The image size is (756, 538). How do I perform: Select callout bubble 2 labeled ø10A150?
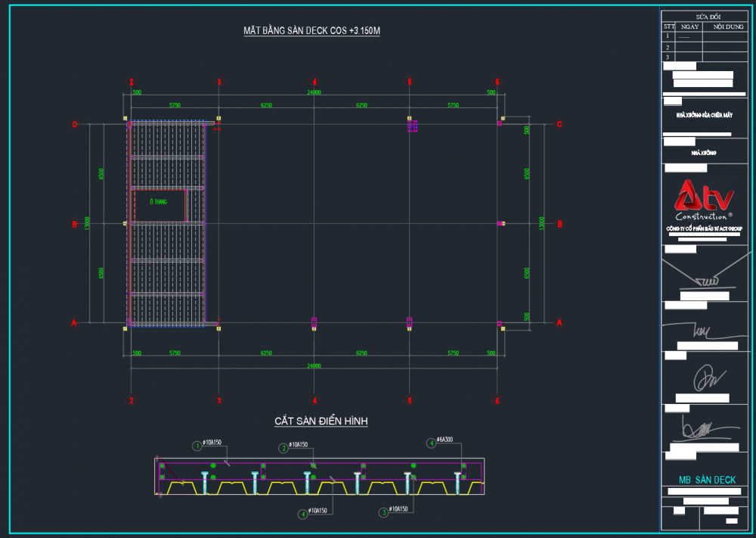283,448
